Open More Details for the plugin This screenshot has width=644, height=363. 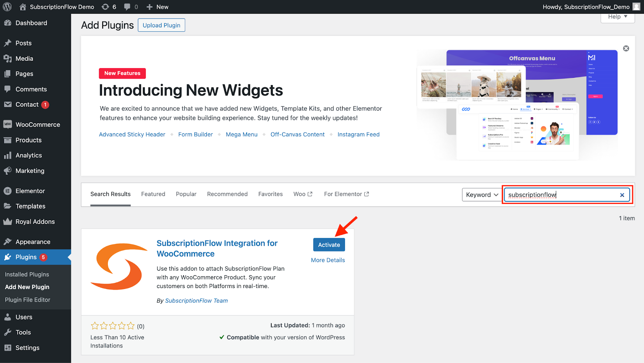(x=328, y=260)
